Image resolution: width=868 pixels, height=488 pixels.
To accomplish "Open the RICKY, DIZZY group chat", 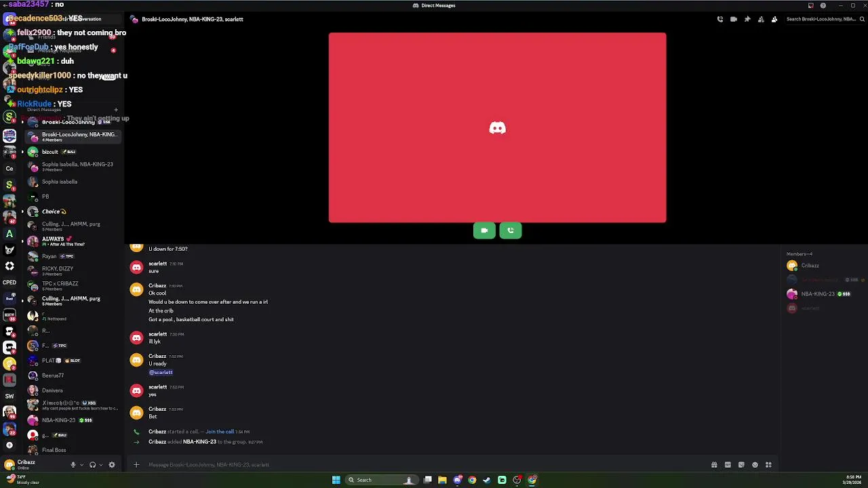I will click(x=73, y=271).
